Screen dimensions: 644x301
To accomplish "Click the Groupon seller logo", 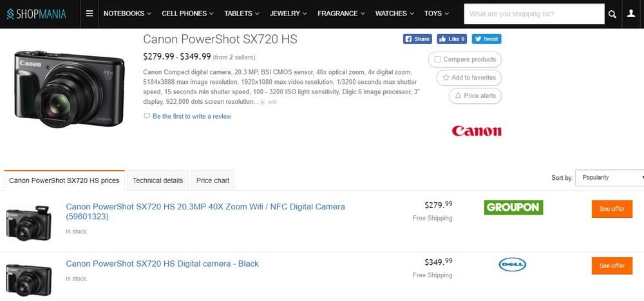I will 513,208.
